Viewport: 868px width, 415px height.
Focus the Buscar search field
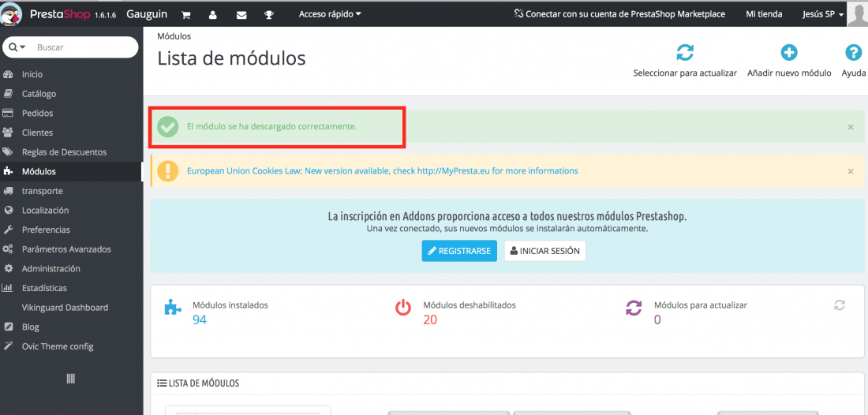83,47
